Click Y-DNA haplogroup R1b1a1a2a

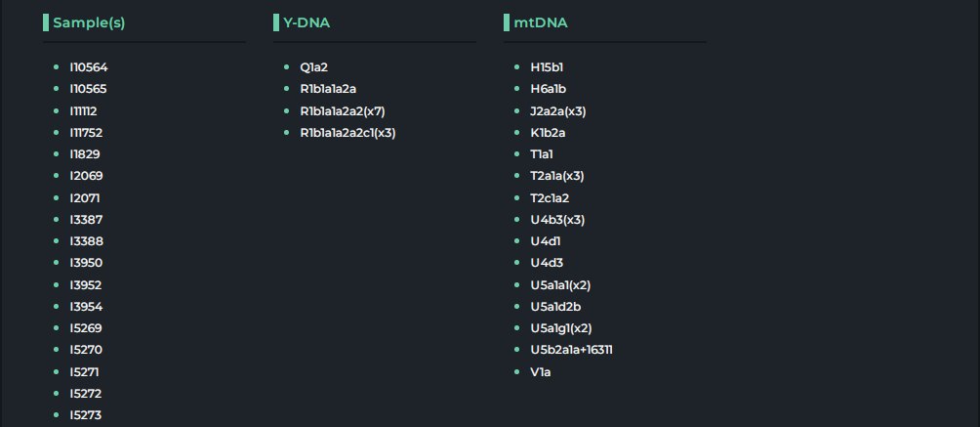(x=335, y=89)
